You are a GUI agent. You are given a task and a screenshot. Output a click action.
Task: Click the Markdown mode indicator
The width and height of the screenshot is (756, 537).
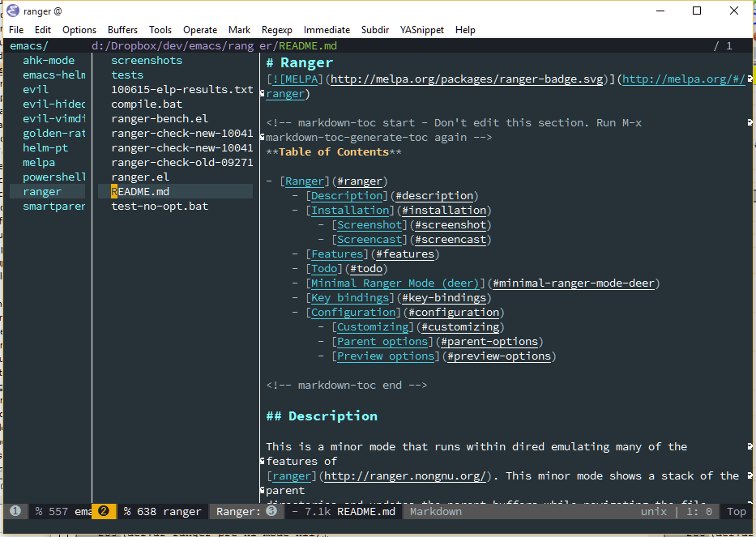click(436, 511)
